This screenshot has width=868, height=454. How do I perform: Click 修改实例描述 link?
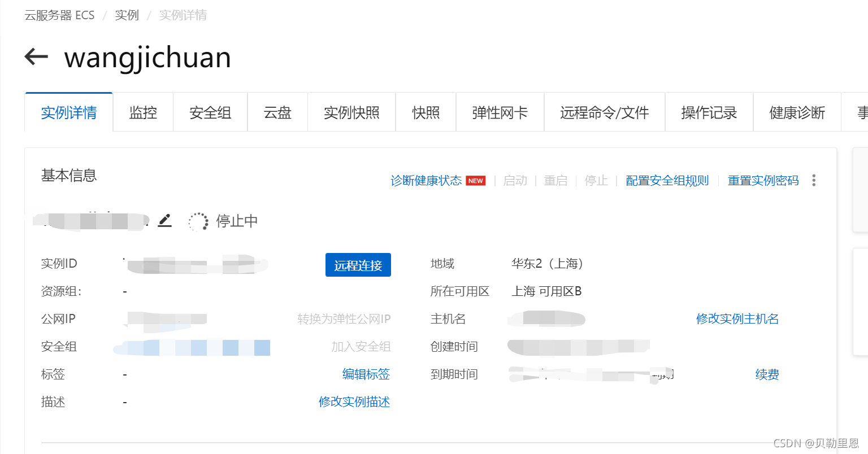click(x=354, y=402)
